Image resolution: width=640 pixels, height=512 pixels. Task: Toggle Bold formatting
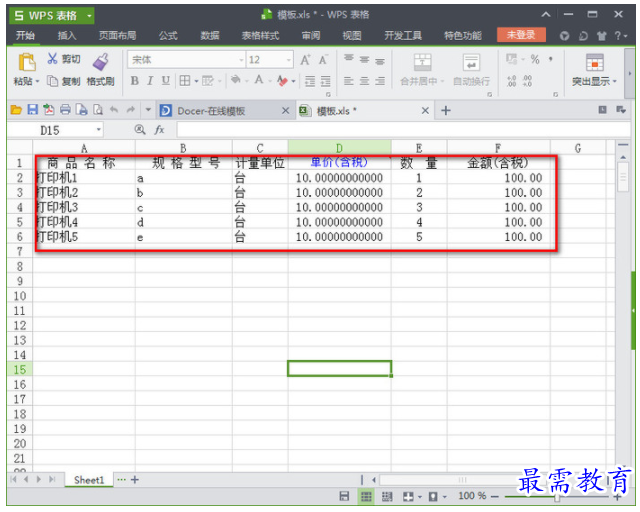[x=134, y=81]
